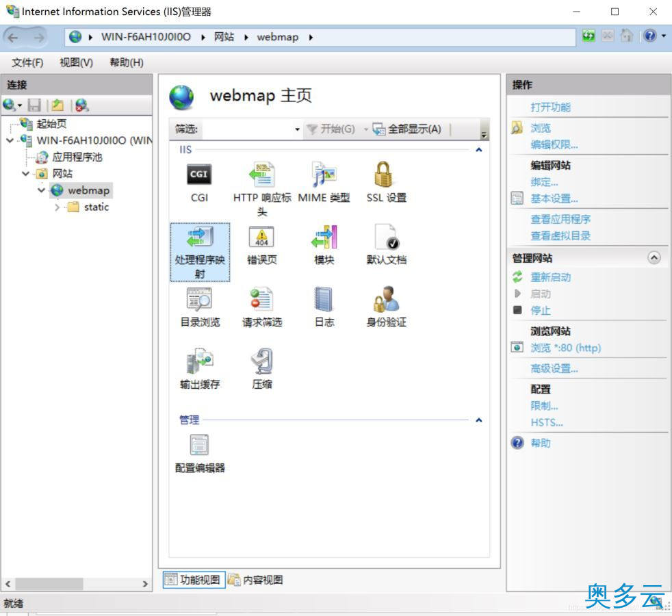
Task: Open the 帮助(H) menu
Action: tap(127, 62)
